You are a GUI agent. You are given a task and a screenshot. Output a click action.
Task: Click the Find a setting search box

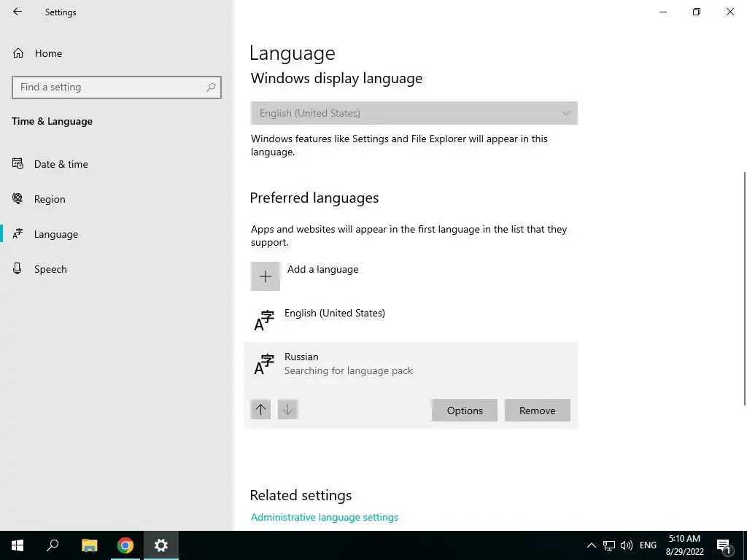(117, 87)
